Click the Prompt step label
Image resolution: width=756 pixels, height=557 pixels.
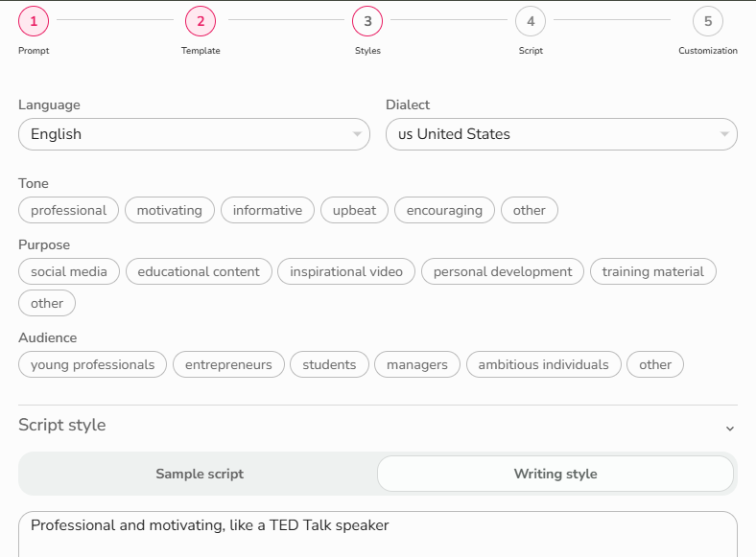tap(34, 51)
